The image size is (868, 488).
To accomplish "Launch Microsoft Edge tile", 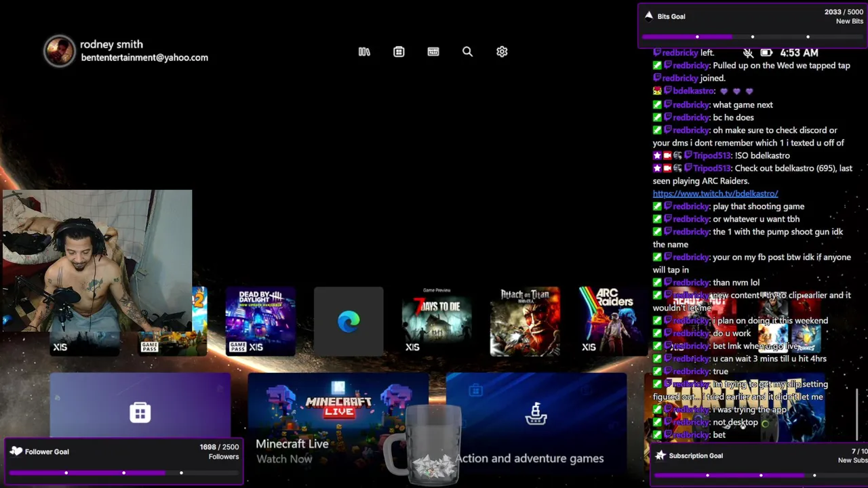I will pos(349,321).
